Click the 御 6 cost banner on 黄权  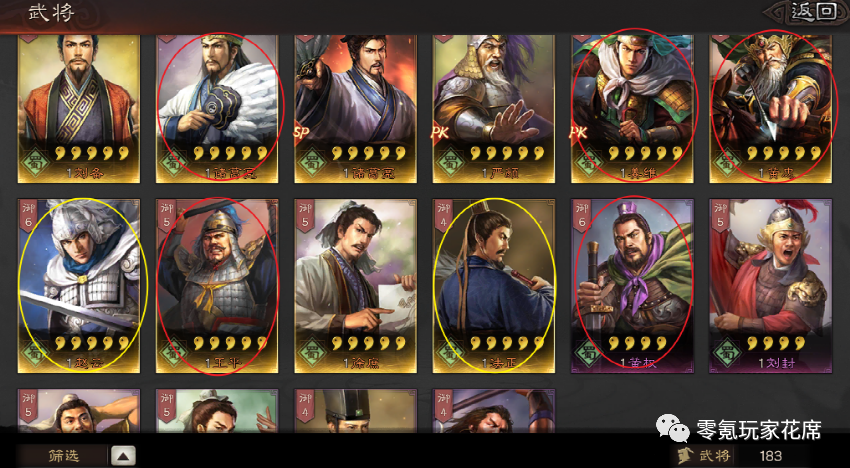tap(582, 215)
